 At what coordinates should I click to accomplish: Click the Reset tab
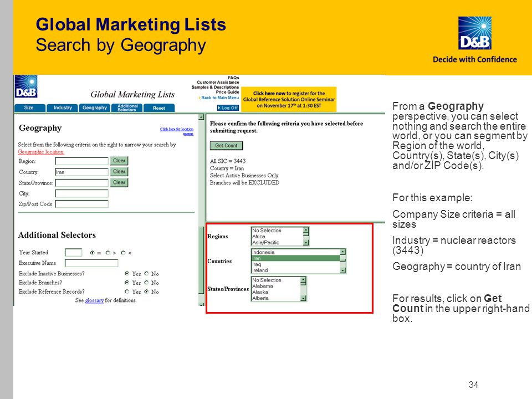(159, 108)
